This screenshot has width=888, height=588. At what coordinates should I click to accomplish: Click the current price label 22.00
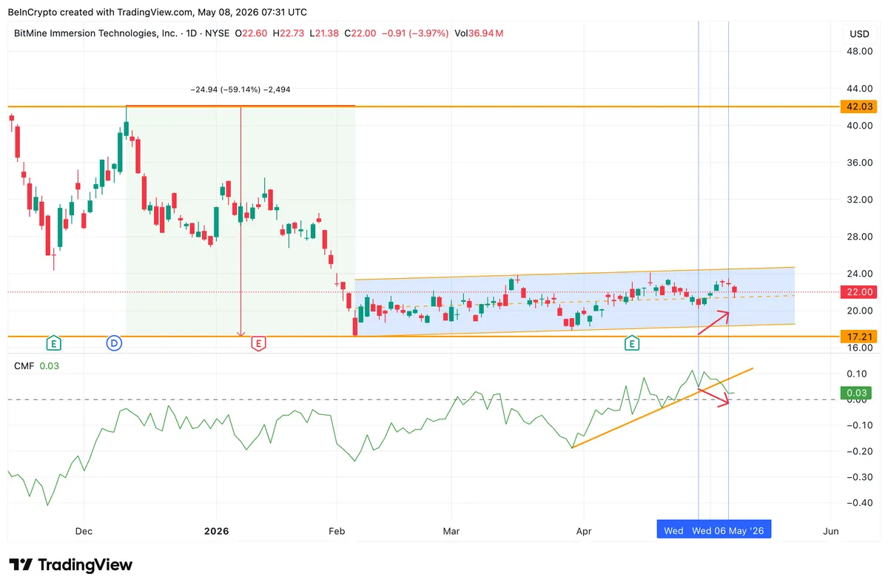tap(860, 292)
